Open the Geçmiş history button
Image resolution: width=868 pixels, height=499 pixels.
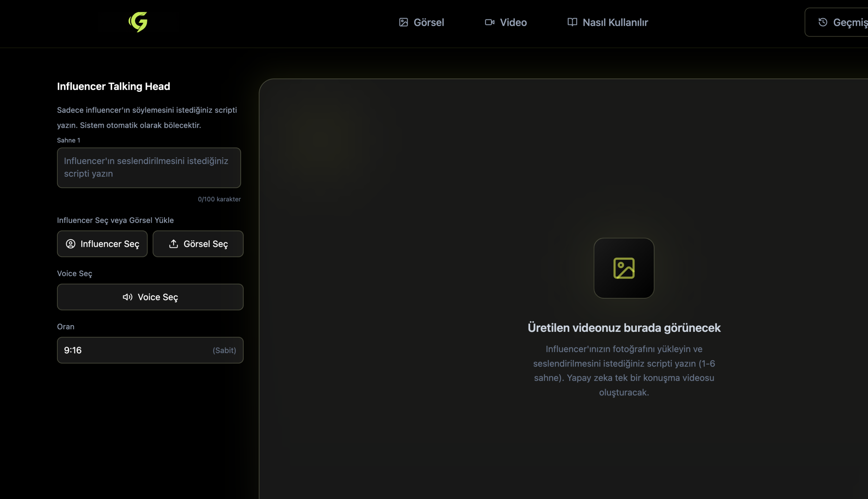click(x=846, y=22)
